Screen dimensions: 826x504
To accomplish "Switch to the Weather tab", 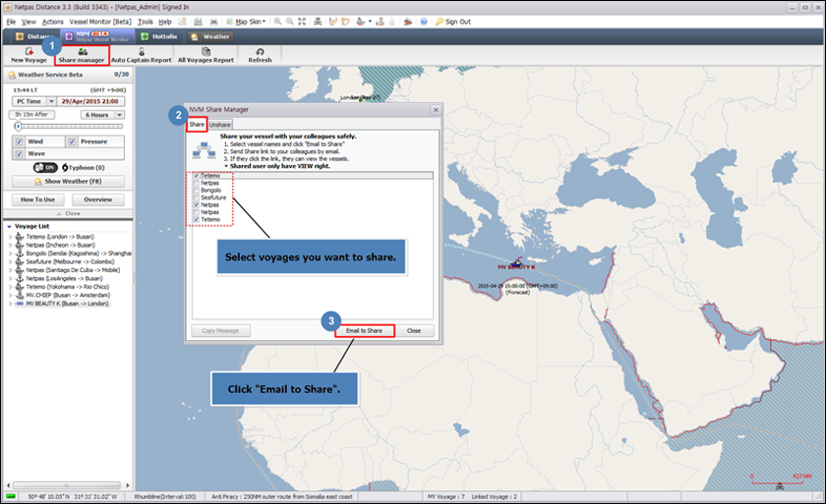I will (x=210, y=36).
